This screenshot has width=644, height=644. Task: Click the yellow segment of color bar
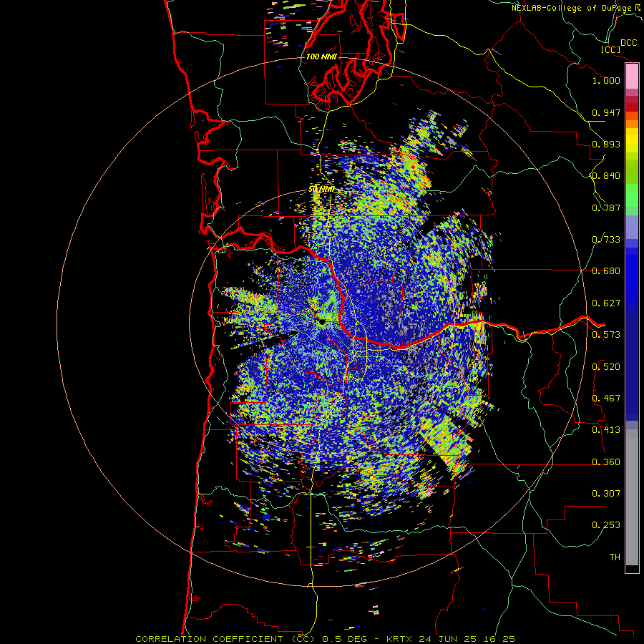pos(632,141)
